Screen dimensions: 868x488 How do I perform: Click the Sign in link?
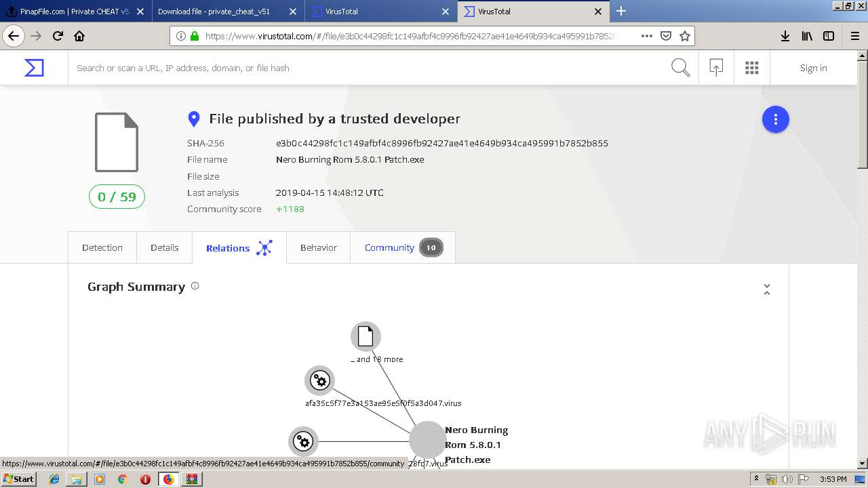click(x=813, y=68)
